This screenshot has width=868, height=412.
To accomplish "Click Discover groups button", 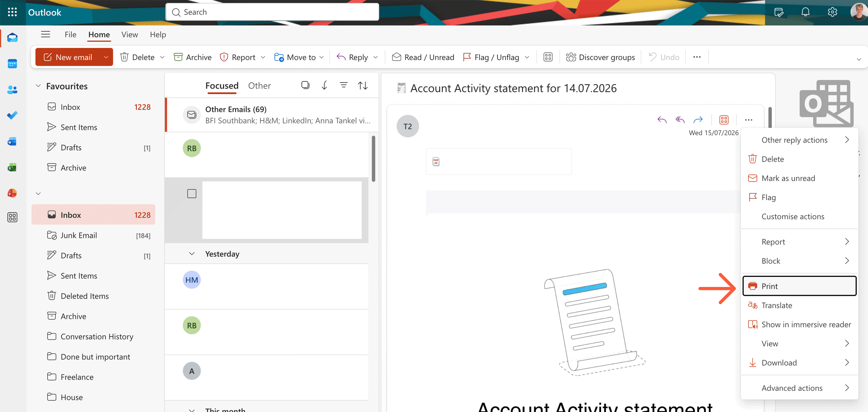I will (x=600, y=57).
